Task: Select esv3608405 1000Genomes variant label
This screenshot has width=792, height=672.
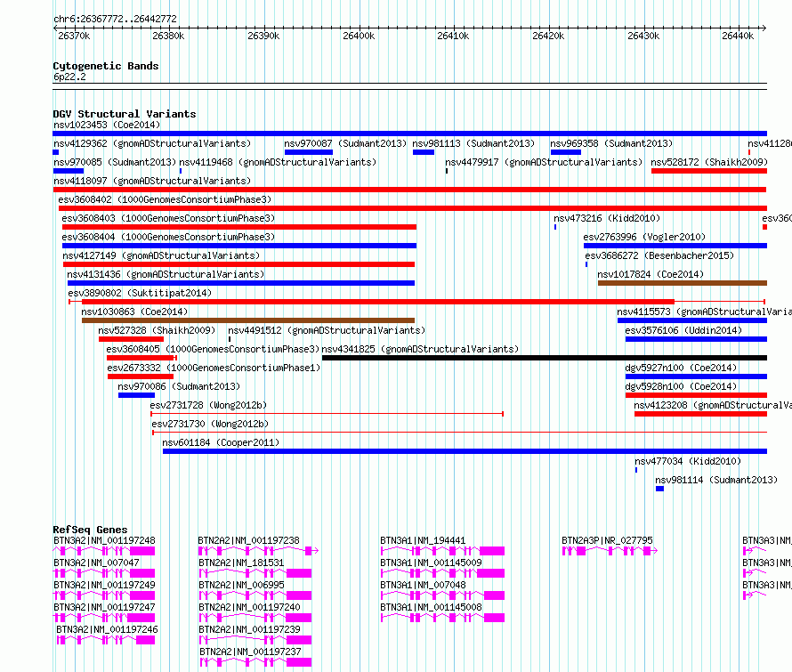Action: [213, 349]
